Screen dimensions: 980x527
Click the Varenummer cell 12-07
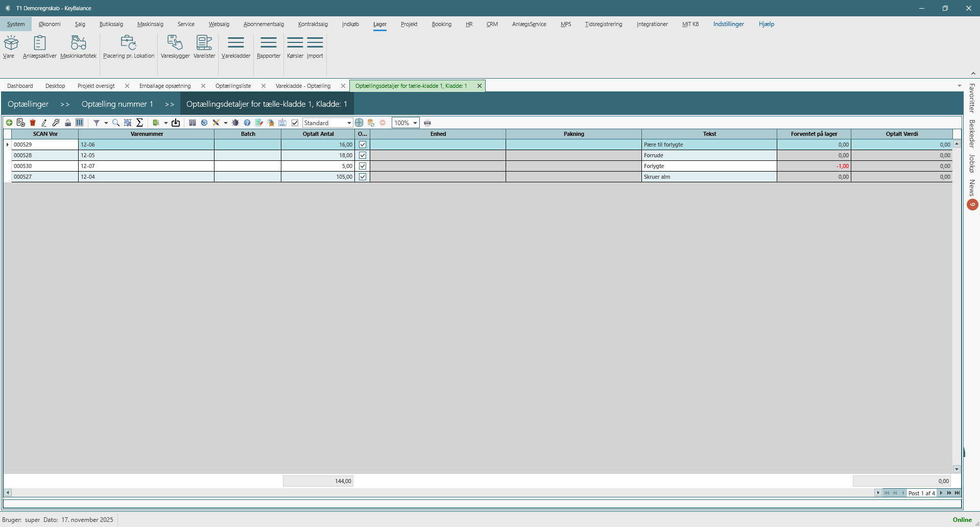click(x=146, y=166)
